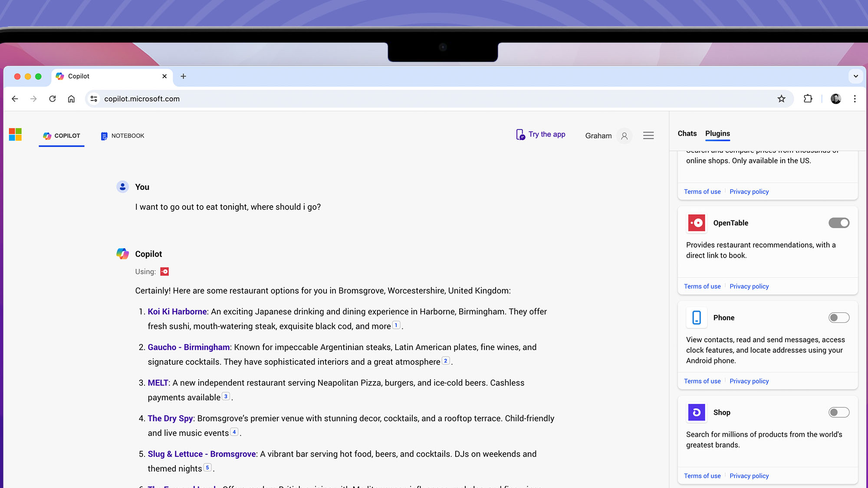
Task: Open The Dry Spy link
Action: [x=170, y=418]
